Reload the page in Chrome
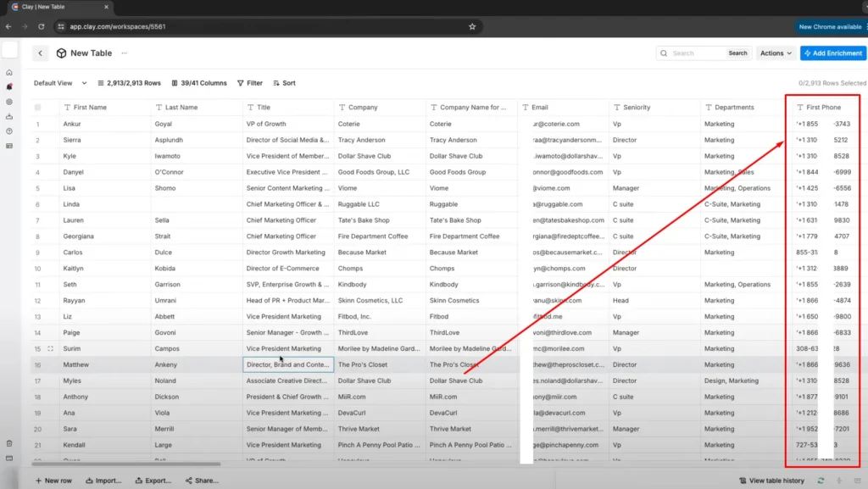 (x=41, y=26)
